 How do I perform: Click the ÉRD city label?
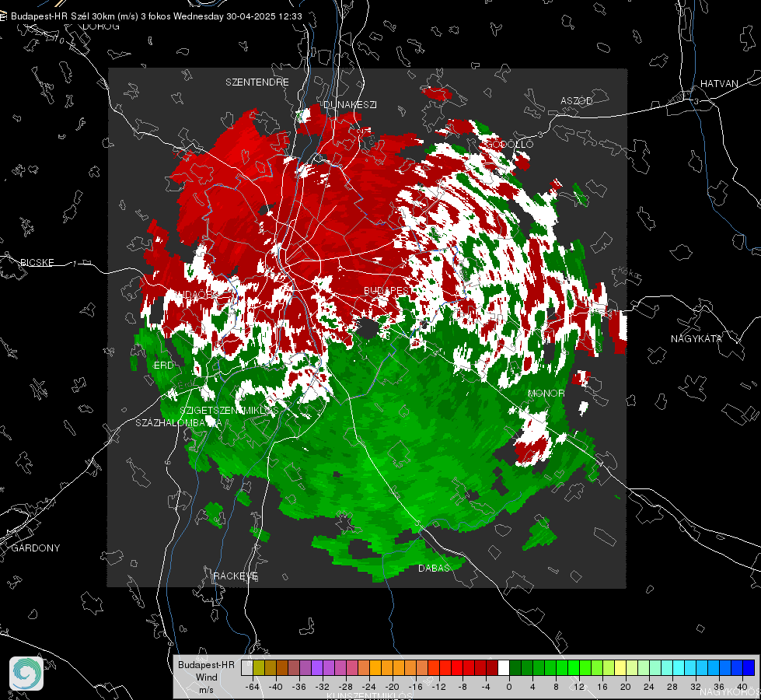(163, 366)
